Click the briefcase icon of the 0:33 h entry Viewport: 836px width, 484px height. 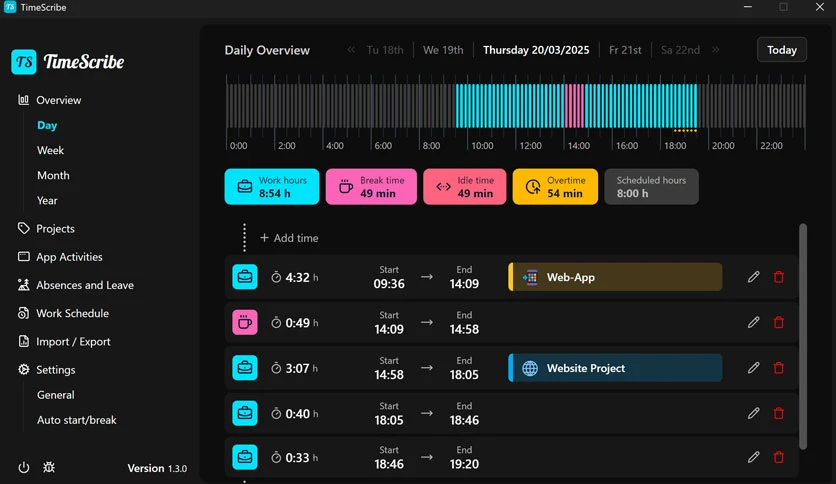(x=245, y=457)
